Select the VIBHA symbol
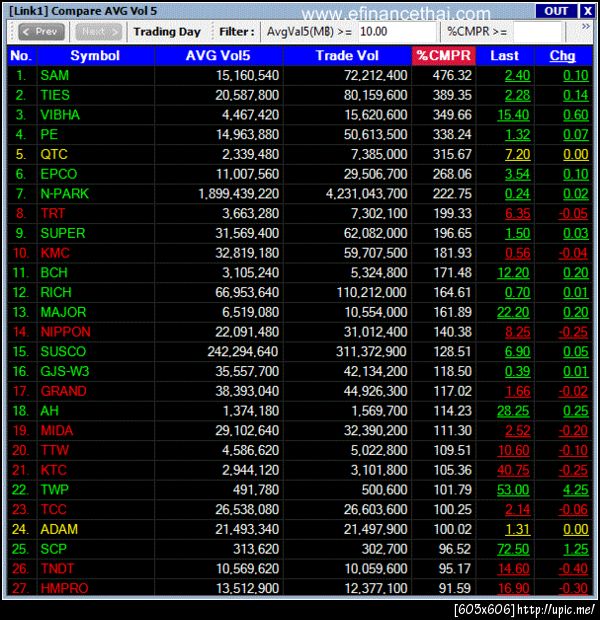The height and width of the screenshot is (620, 600). coord(60,115)
